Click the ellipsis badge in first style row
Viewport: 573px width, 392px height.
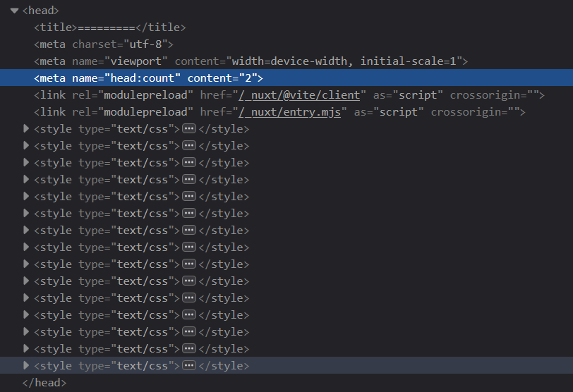(189, 129)
